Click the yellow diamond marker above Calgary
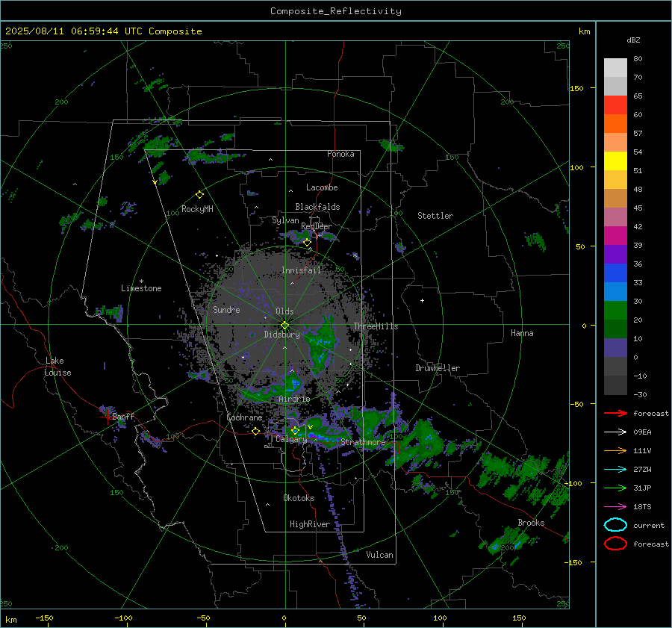Viewport: 672px width, 628px height. (x=295, y=430)
